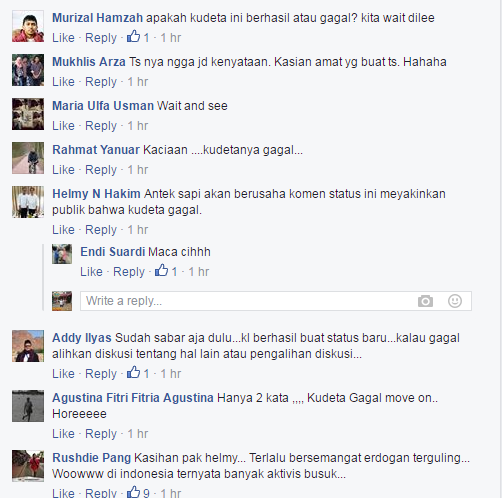Open Agustina Fitri's avatar thumbnail
Screen dimensions: 502x498
coord(28,406)
